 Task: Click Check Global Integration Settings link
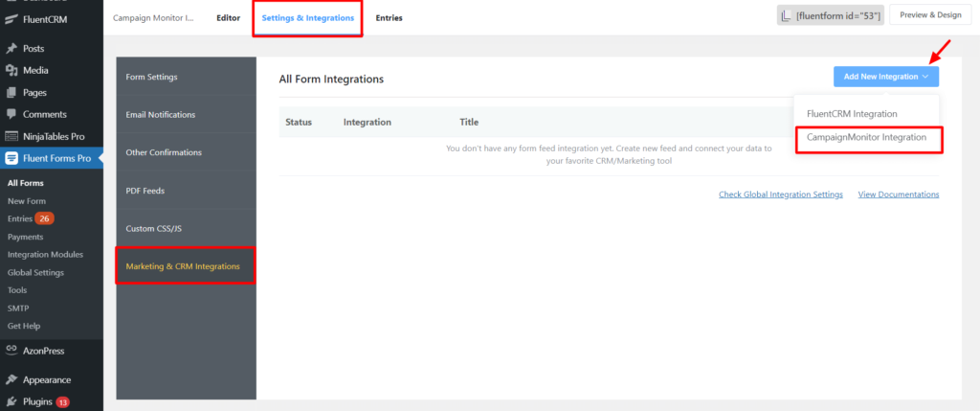coord(781,194)
